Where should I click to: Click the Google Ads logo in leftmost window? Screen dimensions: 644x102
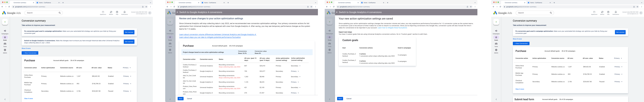(11, 13)
